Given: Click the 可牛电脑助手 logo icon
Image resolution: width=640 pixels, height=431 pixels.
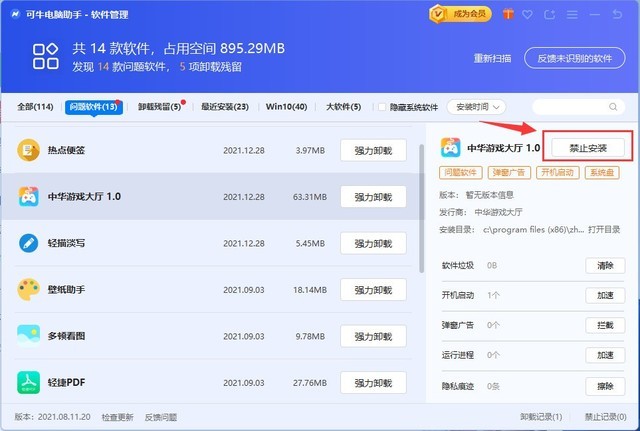Looking at the screenshot, I should 16,14.
